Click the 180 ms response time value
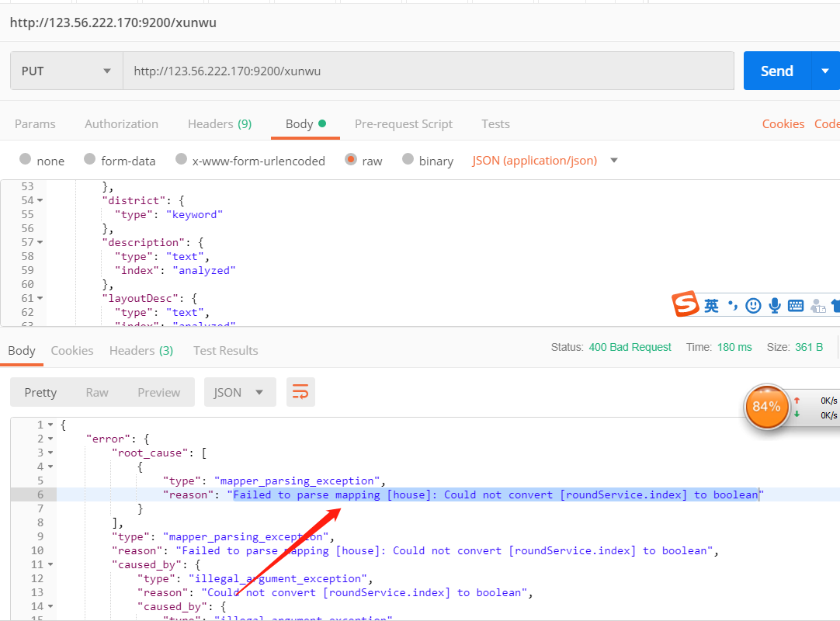This screenshot has height=621, width=840. pos(734,347)
